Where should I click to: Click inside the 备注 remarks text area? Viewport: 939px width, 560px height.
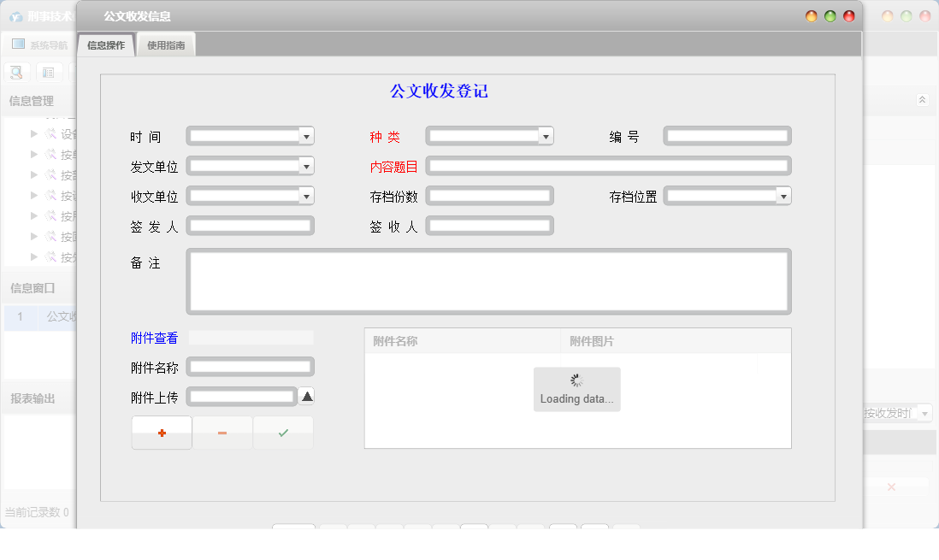(487, 280)
